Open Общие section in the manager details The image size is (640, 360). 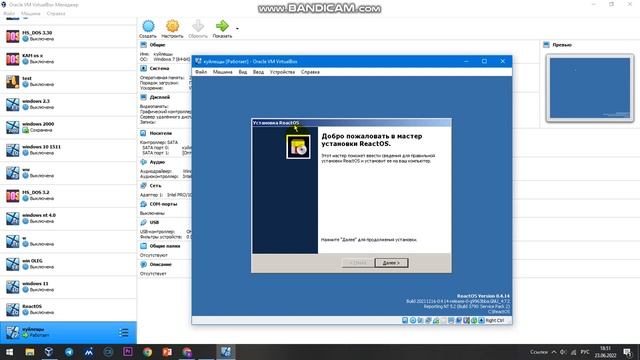click(157, 45)
